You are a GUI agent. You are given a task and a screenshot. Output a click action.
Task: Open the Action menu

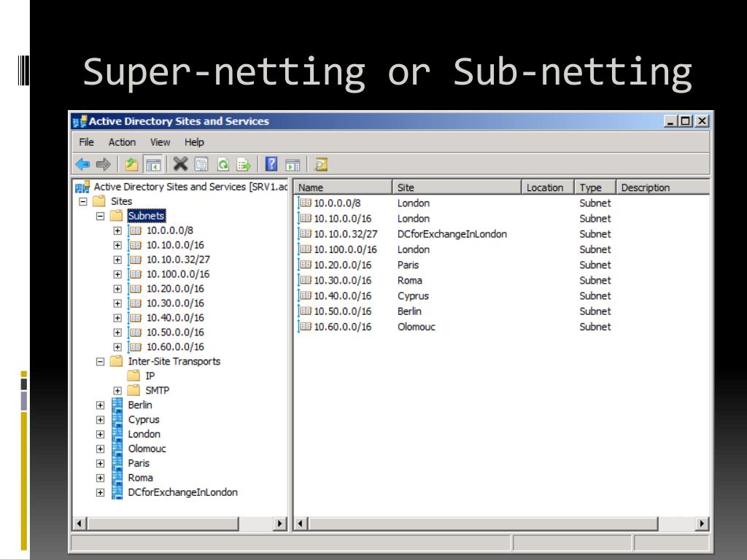tap(122, 142)
